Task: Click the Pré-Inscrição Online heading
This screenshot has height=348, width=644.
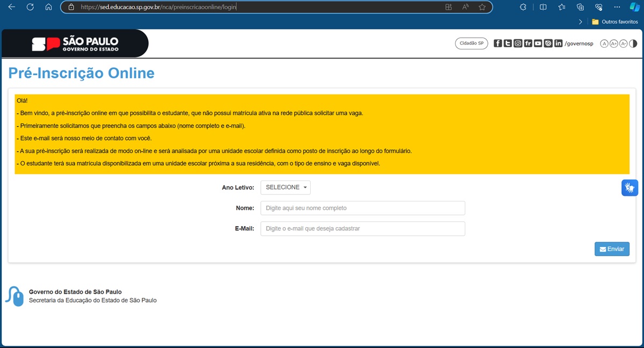Action: click(x=82, y=73)
